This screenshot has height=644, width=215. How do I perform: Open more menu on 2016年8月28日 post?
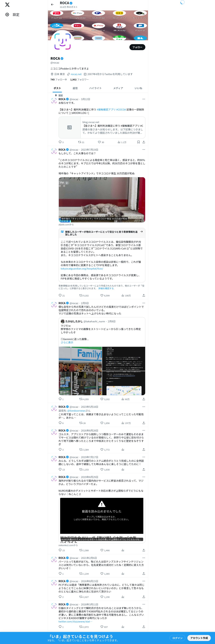[144, 431]
